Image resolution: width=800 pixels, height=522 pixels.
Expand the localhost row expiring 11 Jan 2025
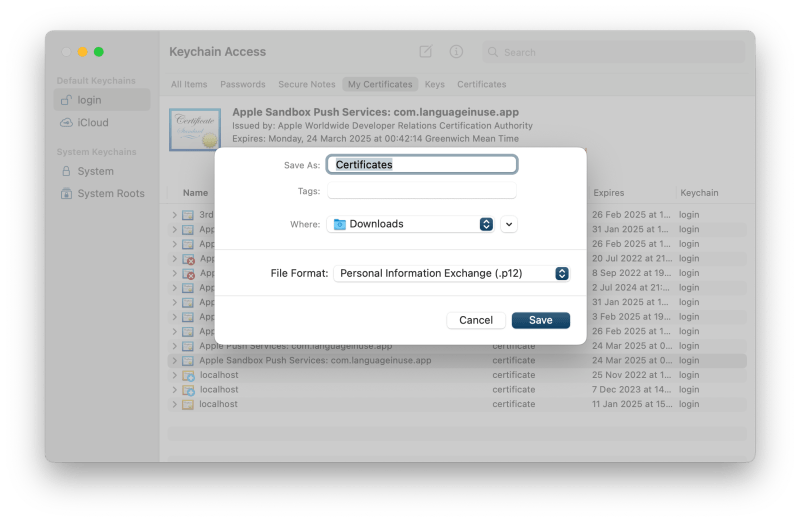[174, 404]
